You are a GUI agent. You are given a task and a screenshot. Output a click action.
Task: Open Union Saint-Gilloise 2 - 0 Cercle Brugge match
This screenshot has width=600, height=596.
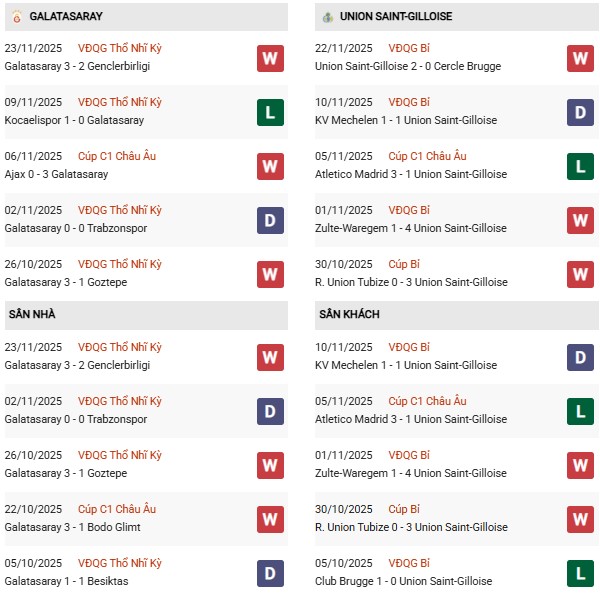[x=408, y=66]
